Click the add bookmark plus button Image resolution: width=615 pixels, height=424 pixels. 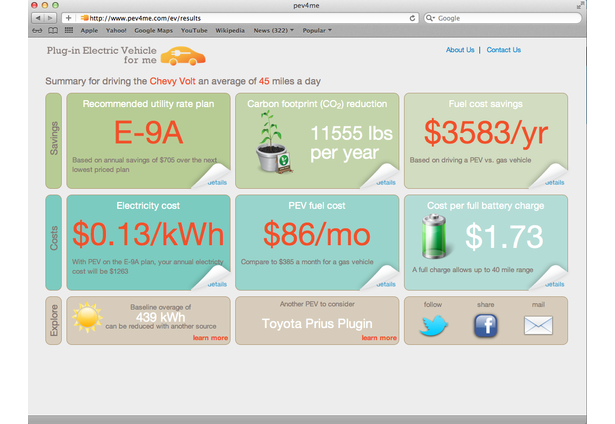point(68,18)
